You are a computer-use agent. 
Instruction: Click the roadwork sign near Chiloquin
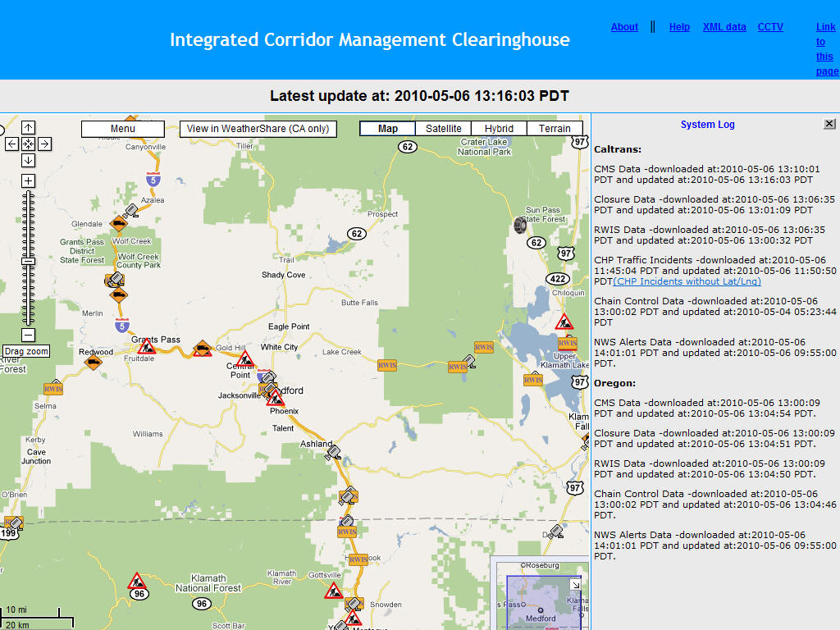click(564, 322)
